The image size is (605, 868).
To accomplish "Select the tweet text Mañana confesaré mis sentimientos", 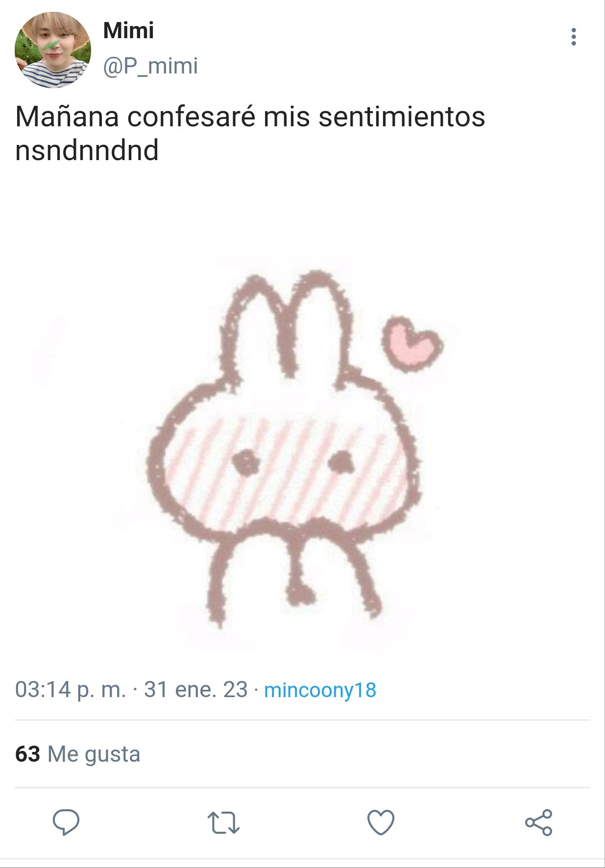I will [250, 117].
